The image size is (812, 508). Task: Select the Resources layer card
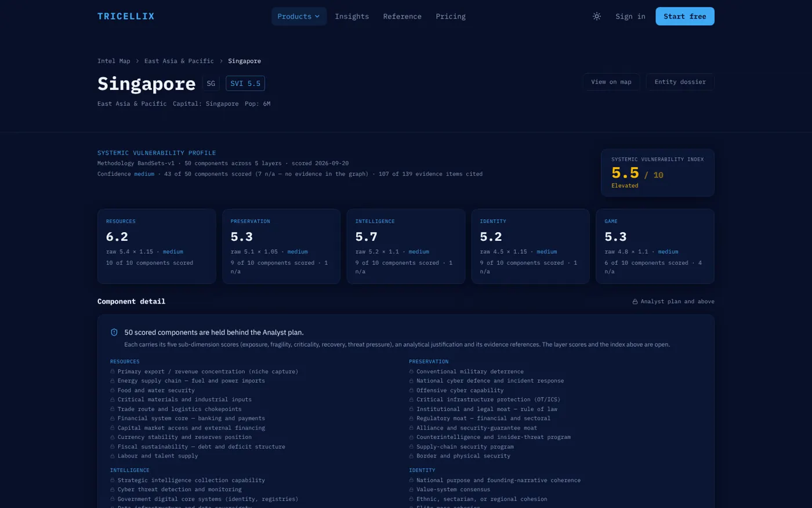pos(157,246)
